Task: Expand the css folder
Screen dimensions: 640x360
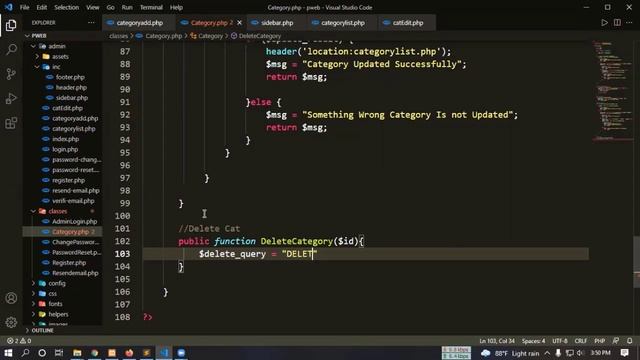Action: click(53, 293)
